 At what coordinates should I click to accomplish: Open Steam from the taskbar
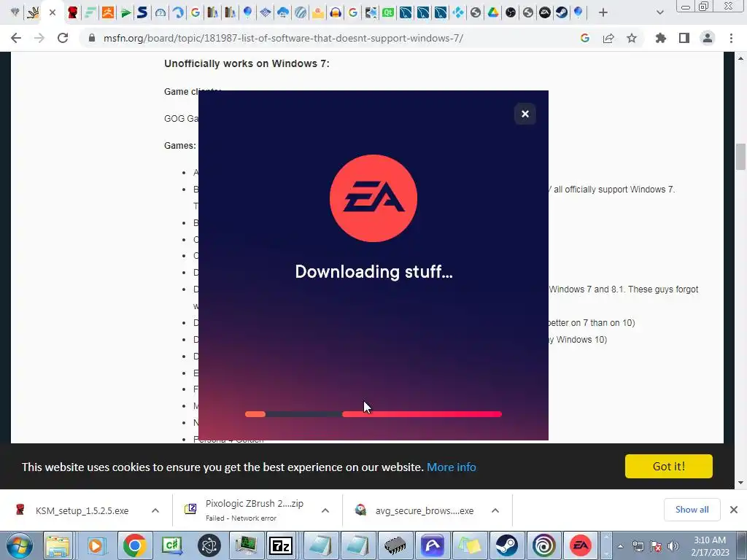pos(507,545)
